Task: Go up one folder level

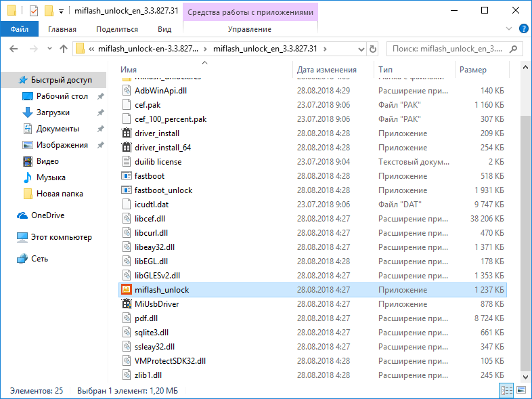Action: [x=64, y=49]
